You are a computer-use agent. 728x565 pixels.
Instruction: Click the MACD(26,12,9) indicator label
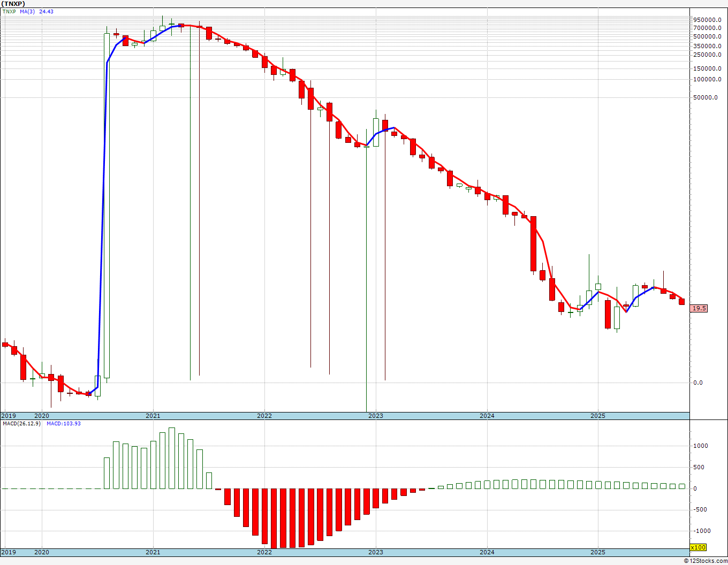pos(21,424)
